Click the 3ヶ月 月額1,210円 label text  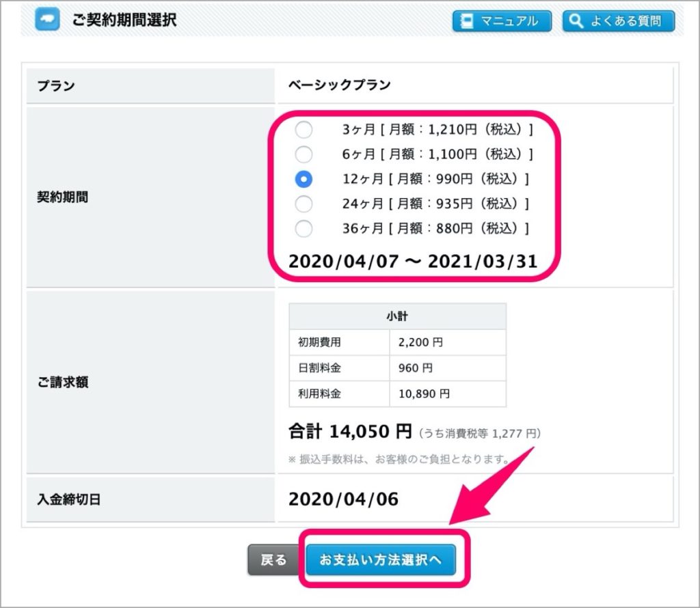pos(437,129)
